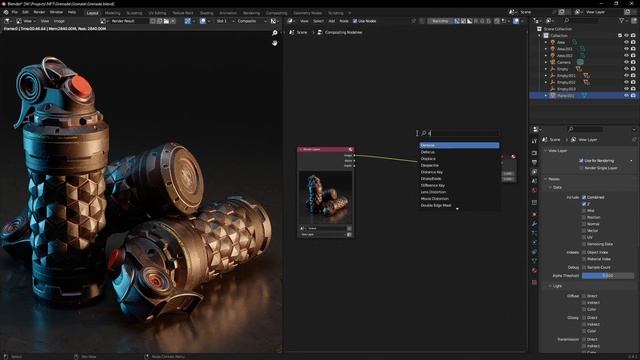The image size is (640, 360).
Task: Click the unlink X icon beside Render Result
Action: coord(173,21)
